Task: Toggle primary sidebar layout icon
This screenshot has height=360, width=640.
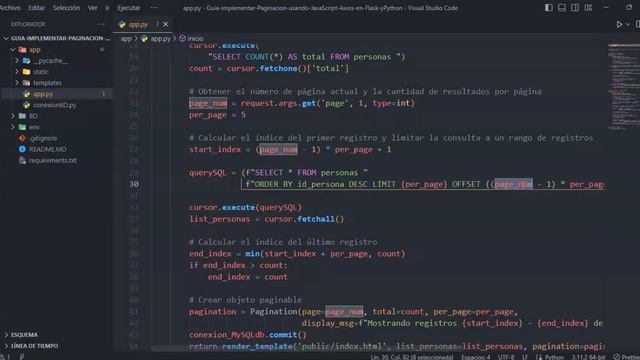Action: [x=549, y=8]
